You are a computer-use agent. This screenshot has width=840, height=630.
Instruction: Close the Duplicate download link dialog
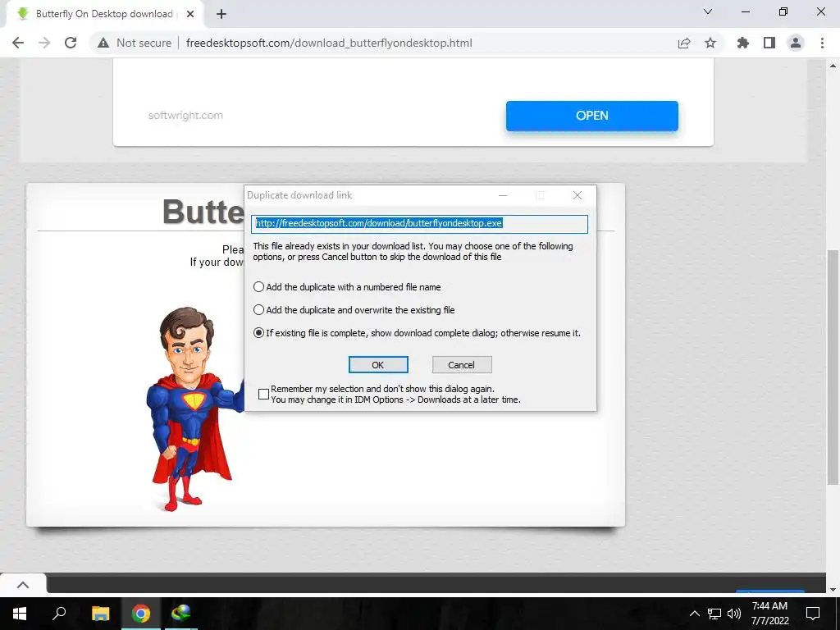click(577, 195)
